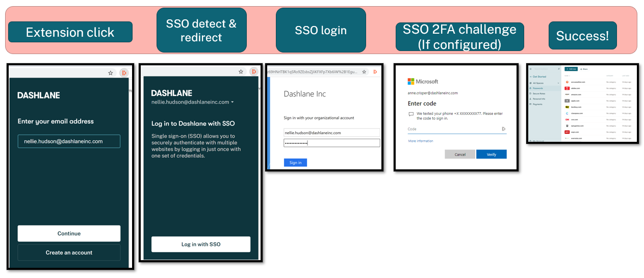This screenshot has height=278, width=644.
Task: Click the Code input field
Action: click(457, 129)
